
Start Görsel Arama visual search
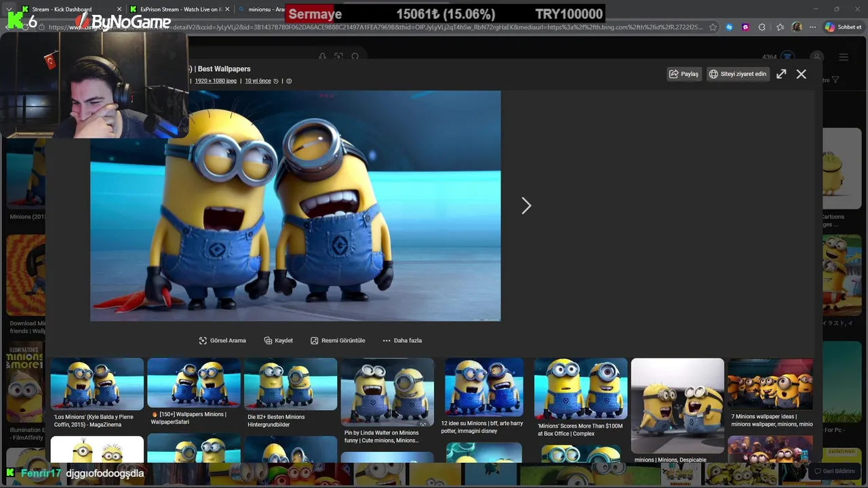pyautogui.click(x=222, y=340)
